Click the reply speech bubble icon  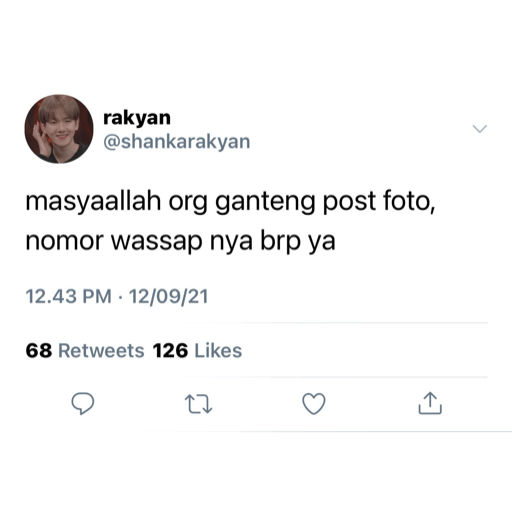83,404
